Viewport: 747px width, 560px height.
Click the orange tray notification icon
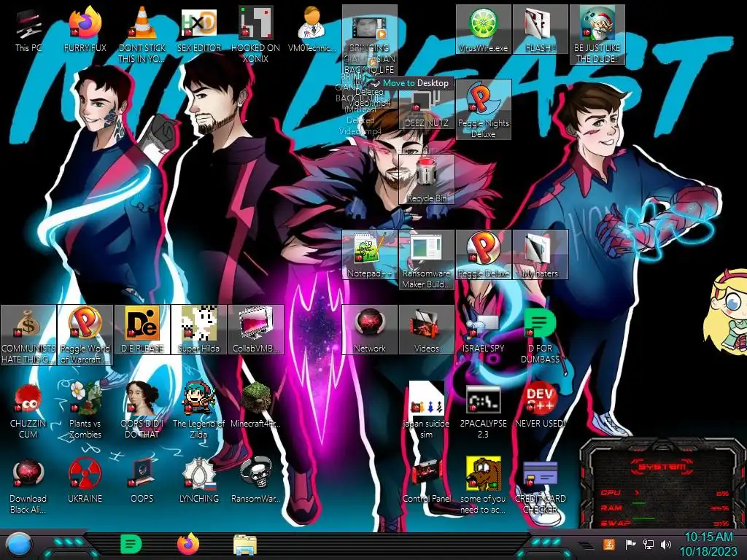coord(609,544)
